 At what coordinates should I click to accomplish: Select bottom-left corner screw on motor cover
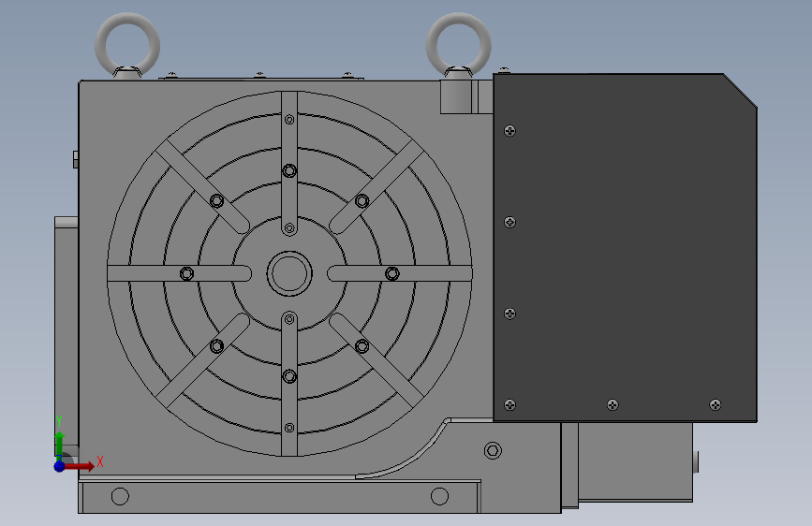pyautogui.click(x=510, y=404)
